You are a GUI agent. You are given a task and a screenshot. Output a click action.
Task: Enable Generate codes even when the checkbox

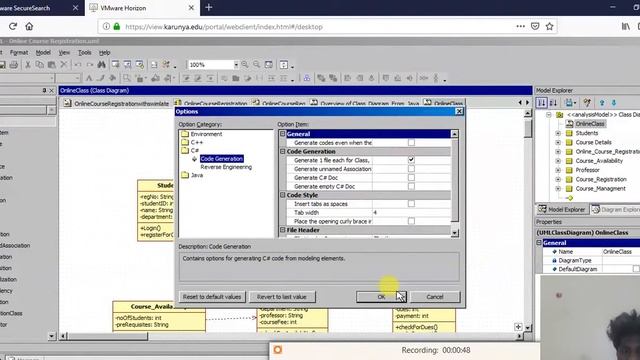pos(411,142)
